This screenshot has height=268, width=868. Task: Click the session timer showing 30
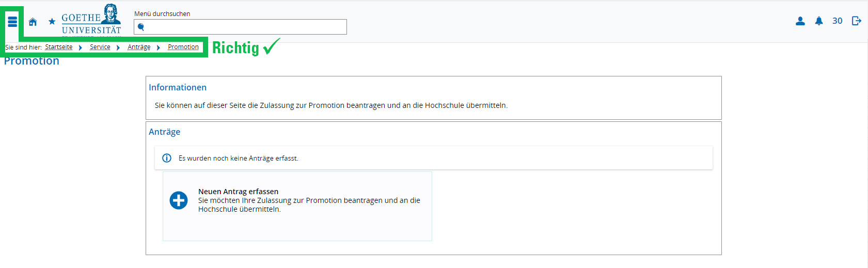837,21
